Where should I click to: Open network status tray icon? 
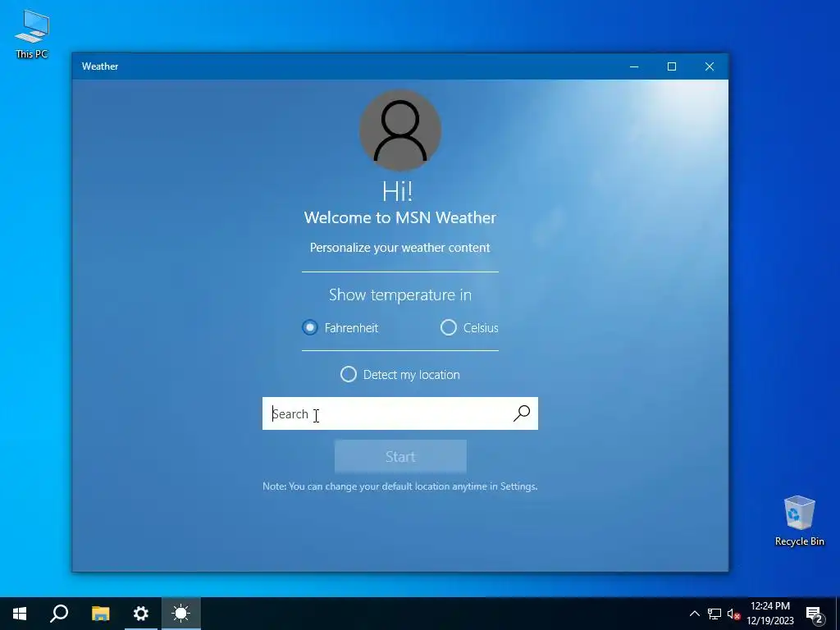tap(714, 614)
